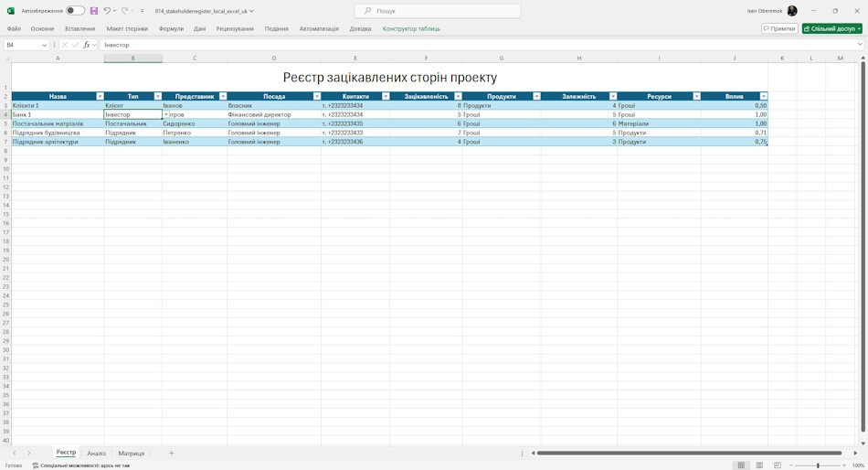Open Undo history dropdown arrow
This screenshot has width=868, height=470.
114,11
